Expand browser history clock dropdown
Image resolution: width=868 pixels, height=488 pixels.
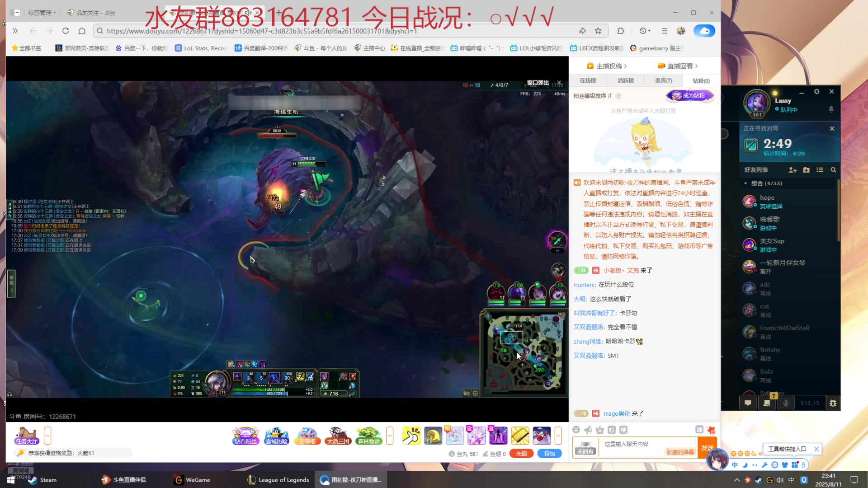click(x=645, y=31)
